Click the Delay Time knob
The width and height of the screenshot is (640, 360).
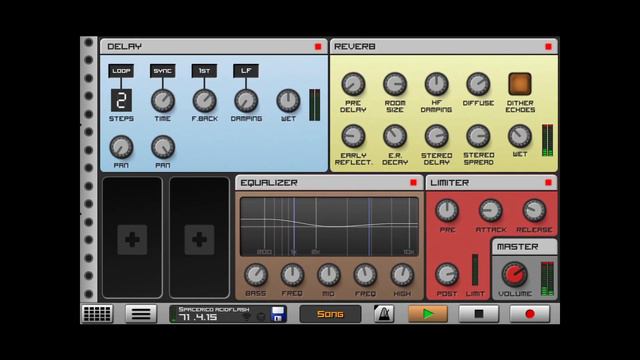163,101
